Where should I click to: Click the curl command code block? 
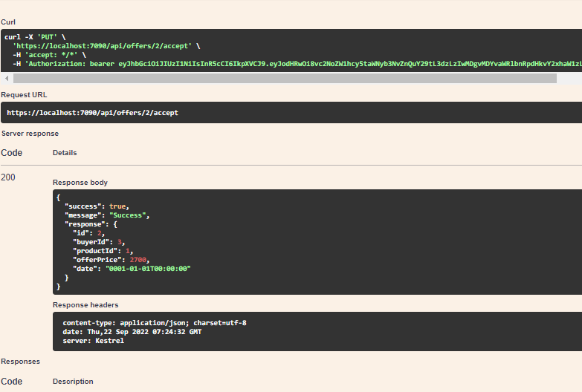291,50
